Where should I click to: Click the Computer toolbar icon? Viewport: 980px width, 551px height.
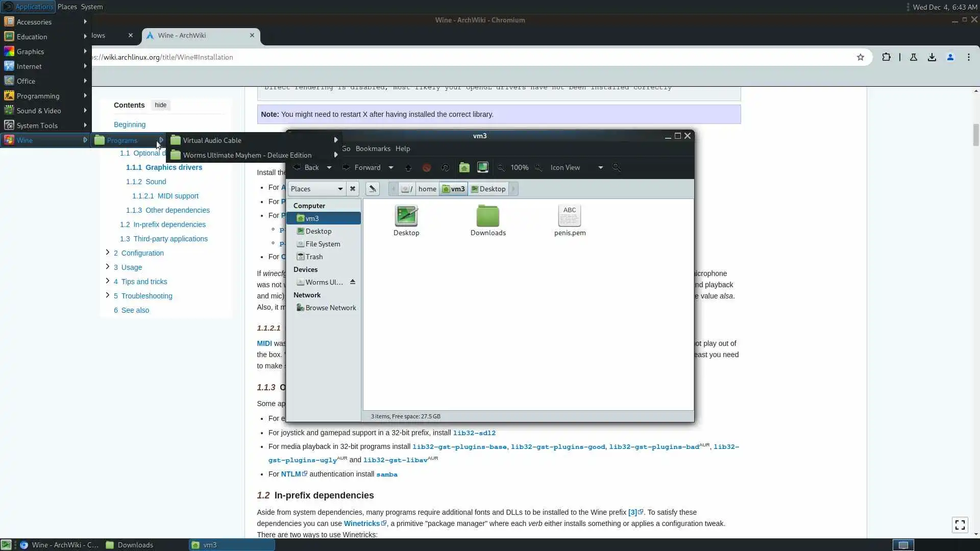[482, 167]
